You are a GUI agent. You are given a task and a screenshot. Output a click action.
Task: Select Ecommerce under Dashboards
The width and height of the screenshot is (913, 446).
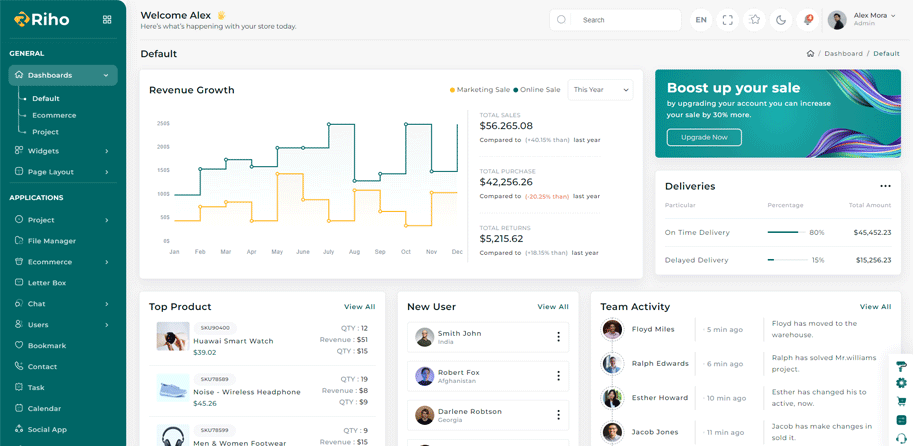tap(54, 115)
